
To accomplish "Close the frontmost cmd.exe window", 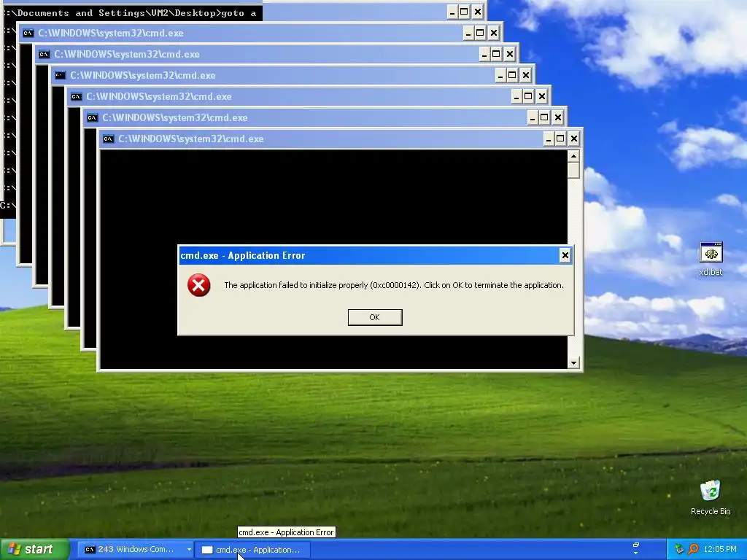I will tap(573, 139).
